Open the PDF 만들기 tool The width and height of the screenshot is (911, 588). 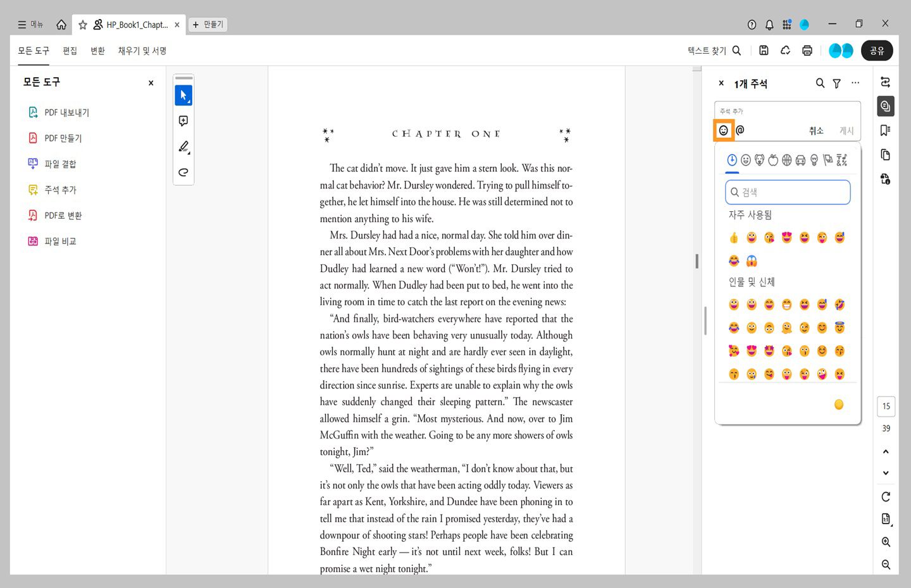55,138
